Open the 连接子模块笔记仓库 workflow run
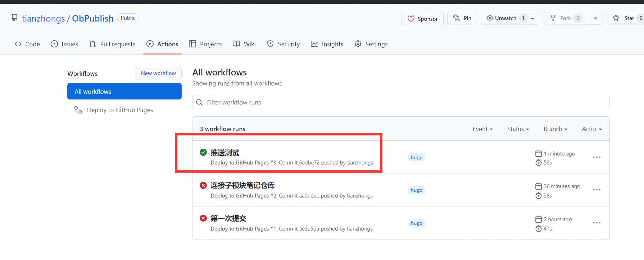The width and height of the screenshot is (644, 260). click(242, 185)
